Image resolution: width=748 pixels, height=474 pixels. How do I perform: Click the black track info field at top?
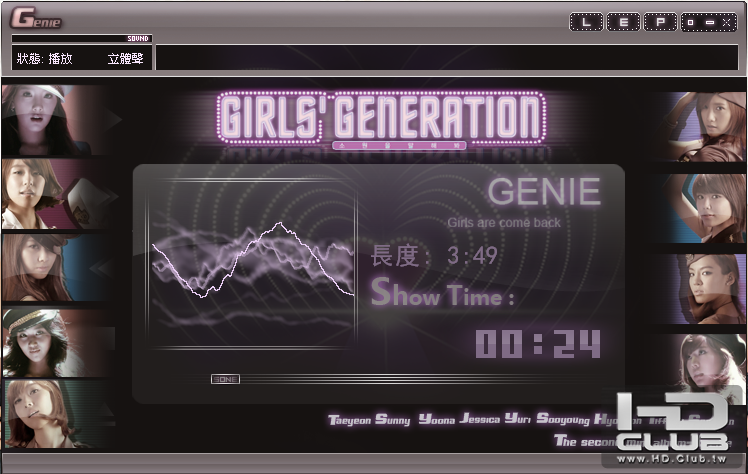pyautogui.click(x=447, y=58)
